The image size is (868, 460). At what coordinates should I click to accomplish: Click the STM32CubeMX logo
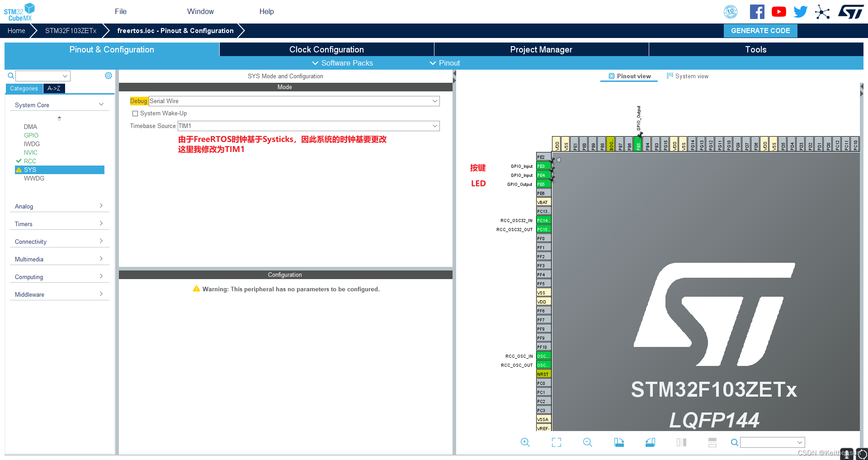19,12
